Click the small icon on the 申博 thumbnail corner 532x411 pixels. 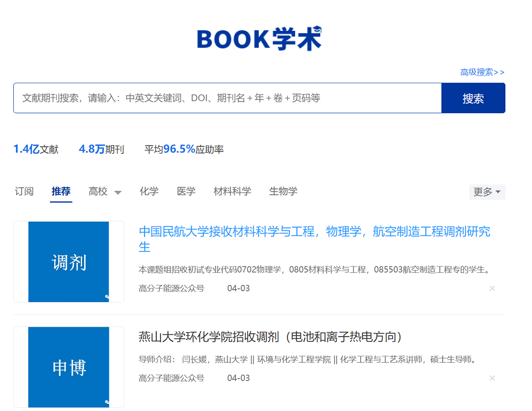coord(107,401)
